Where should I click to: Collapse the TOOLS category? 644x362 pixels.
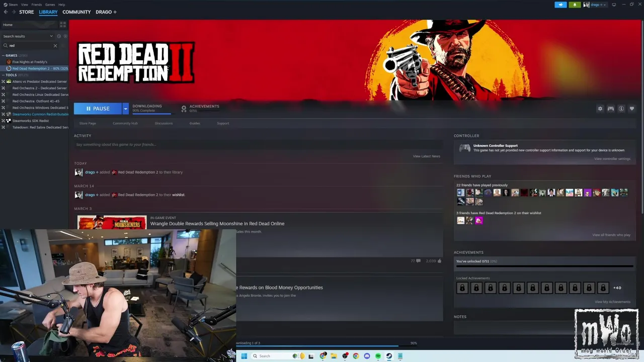(3, 75)
